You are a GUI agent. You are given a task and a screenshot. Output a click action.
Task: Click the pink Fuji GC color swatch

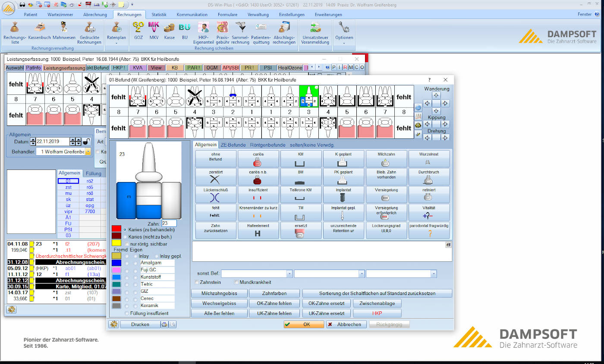116,270
